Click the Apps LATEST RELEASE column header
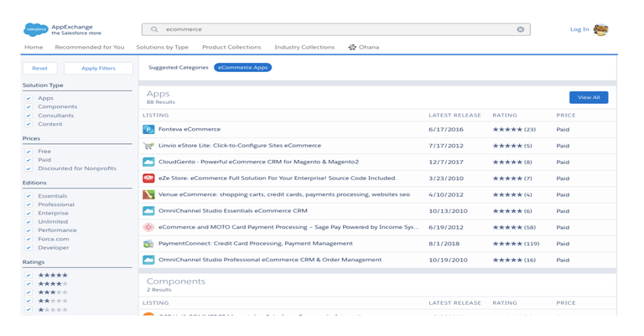This screenshot has width=644, height=336. coord(454,116)
